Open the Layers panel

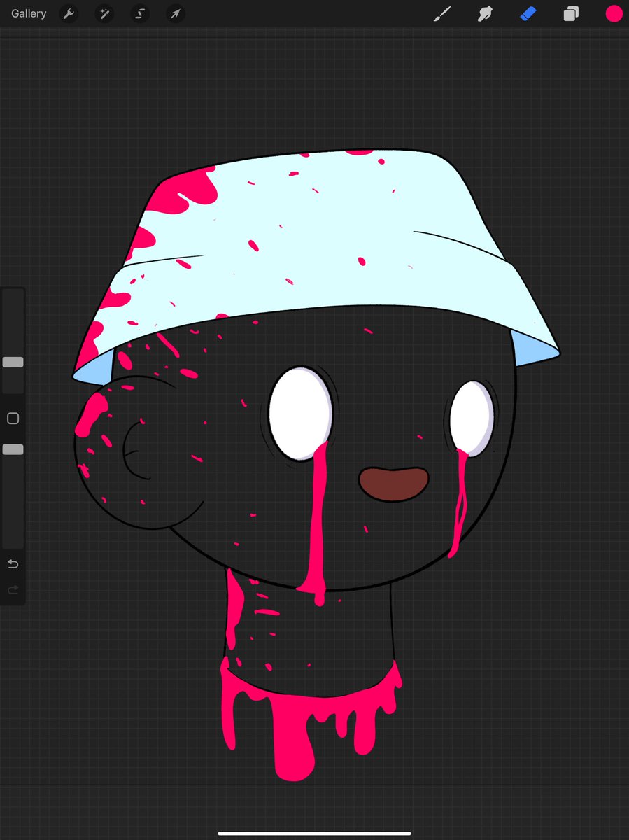pos(571,13)
